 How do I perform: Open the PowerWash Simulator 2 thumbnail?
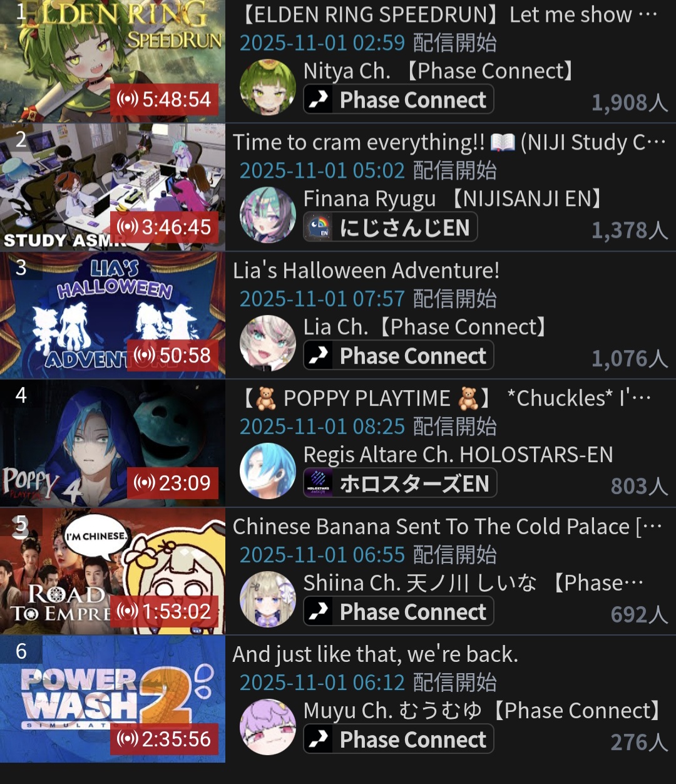pyautogui.click(x=113, y=699)
